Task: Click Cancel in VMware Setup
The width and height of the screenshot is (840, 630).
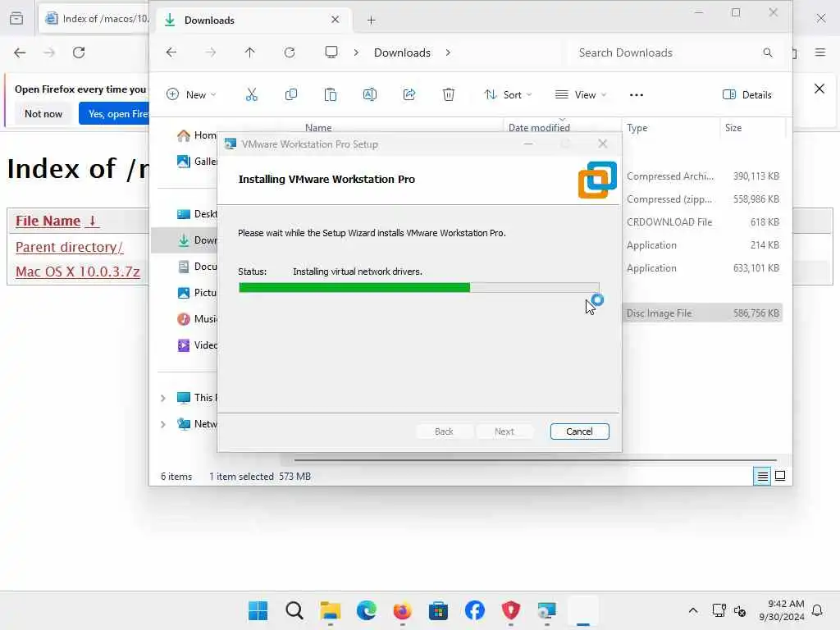Action: (579, 431)
